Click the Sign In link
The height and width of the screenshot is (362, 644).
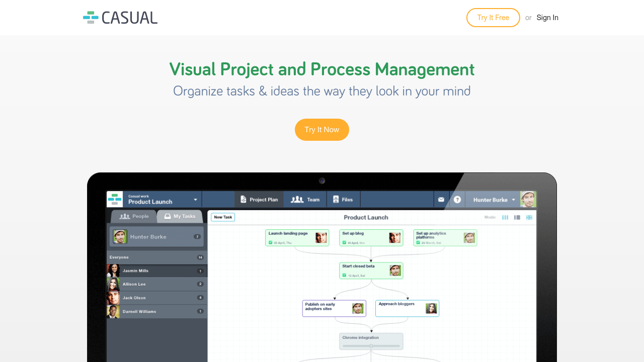tap(547, 18)
